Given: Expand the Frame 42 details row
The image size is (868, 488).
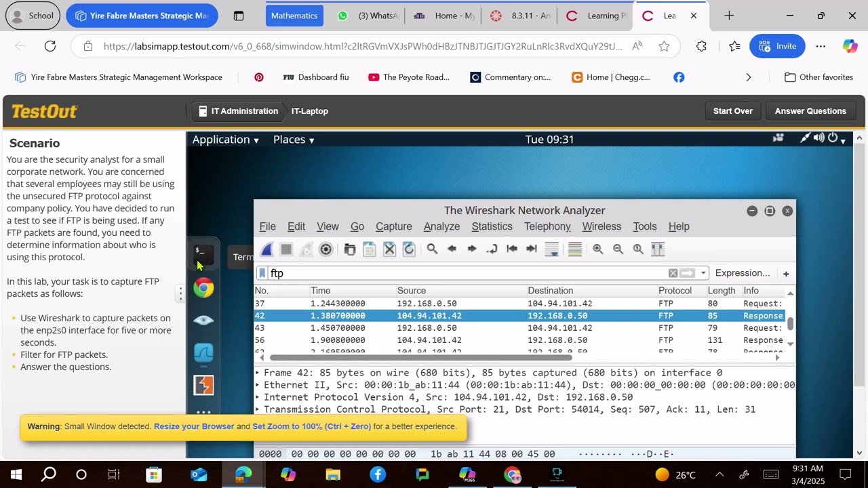Looking at the screenshot, I should pos(258,373).
